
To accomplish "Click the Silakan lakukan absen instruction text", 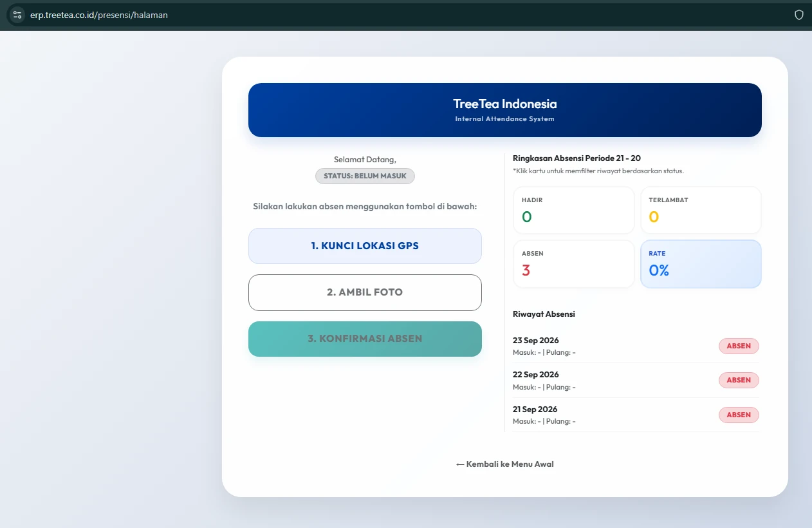I will pyautogui.click(x=365, y=207).
